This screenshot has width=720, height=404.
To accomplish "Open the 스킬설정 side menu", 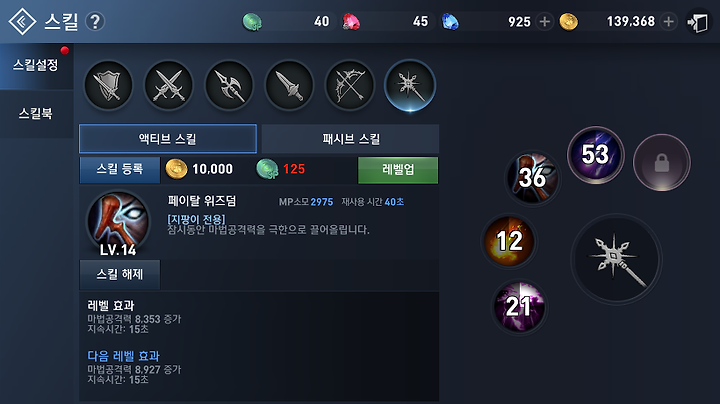I will (36, 65).
